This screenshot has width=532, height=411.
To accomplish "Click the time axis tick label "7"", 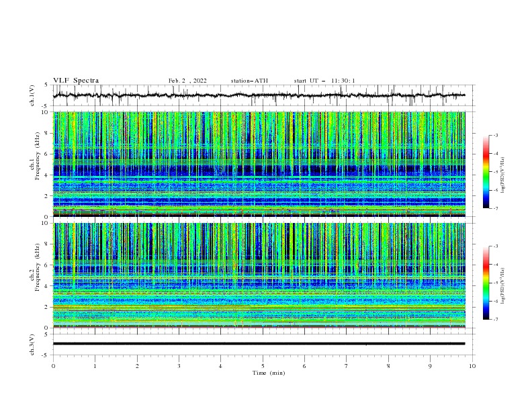I will [347, 366].
